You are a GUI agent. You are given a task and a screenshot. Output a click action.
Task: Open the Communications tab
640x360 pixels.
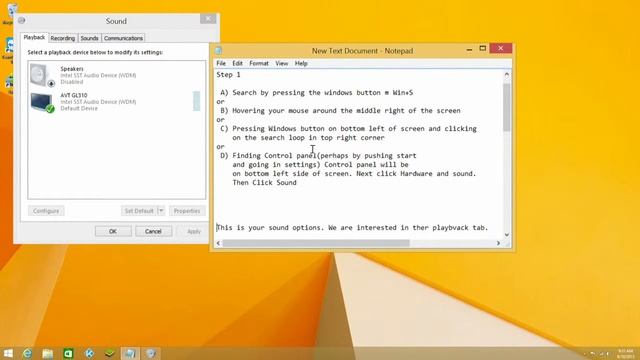(x=123, y=38)
